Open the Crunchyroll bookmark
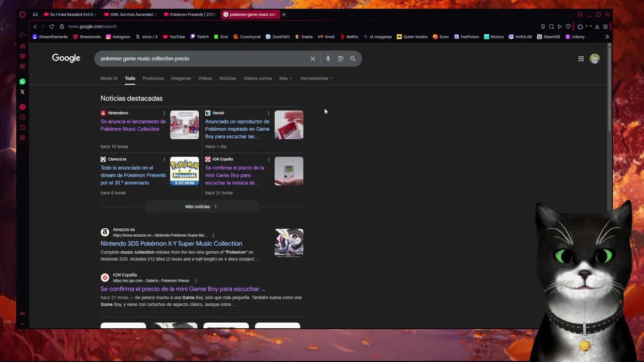This screenshot has height=362, width=644. pos(247,37)
